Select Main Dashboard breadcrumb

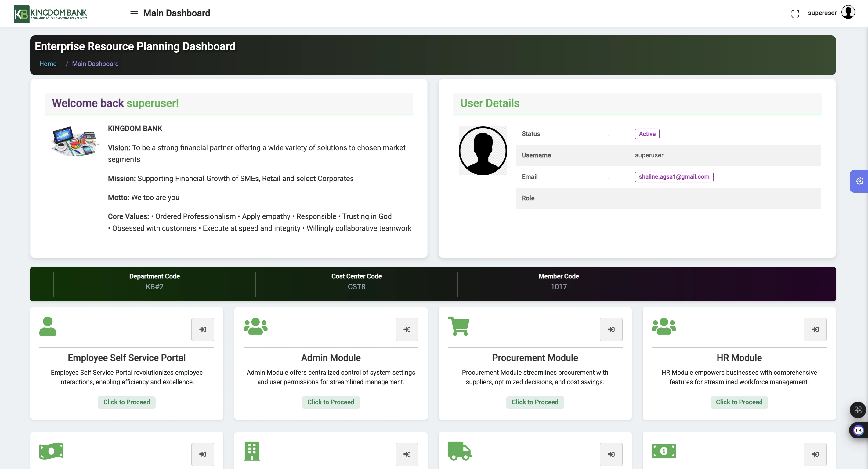pyautogui.click(x=95, y=64)
